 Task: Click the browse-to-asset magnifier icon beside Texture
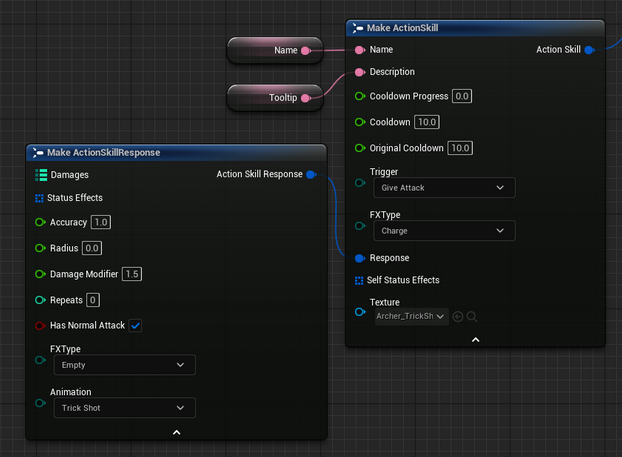pos(471,317)
